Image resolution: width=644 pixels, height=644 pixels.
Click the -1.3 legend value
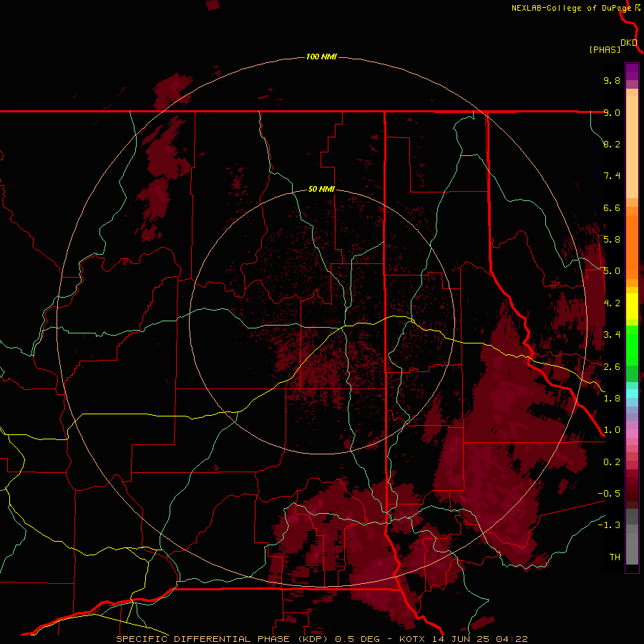(x=609, y=525)
